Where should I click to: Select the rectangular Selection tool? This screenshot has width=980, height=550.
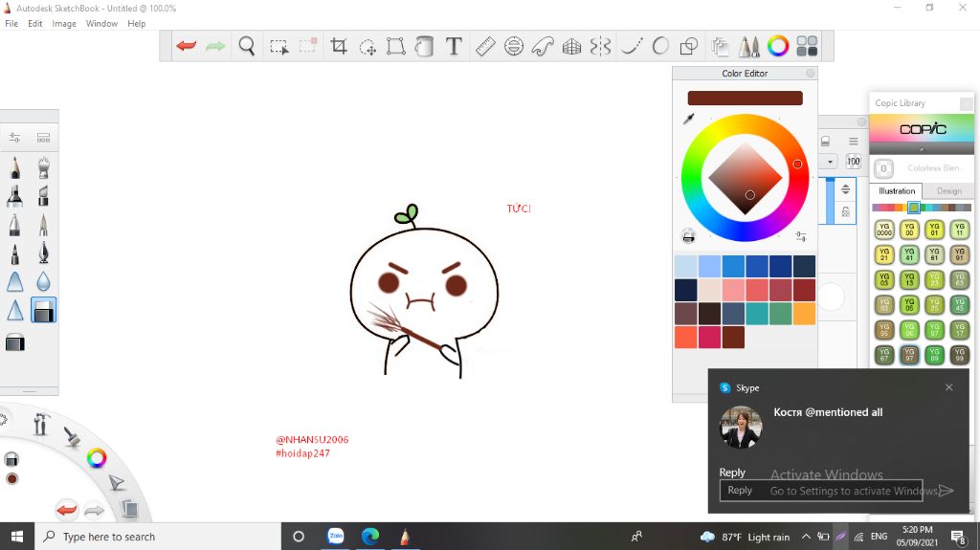(278, 46)
